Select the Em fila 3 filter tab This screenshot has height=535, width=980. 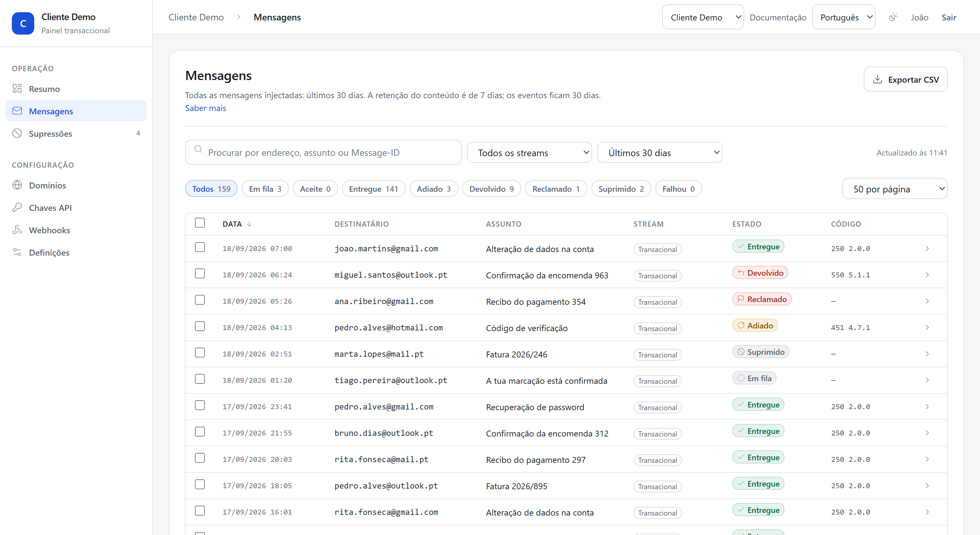coord(265,189)
